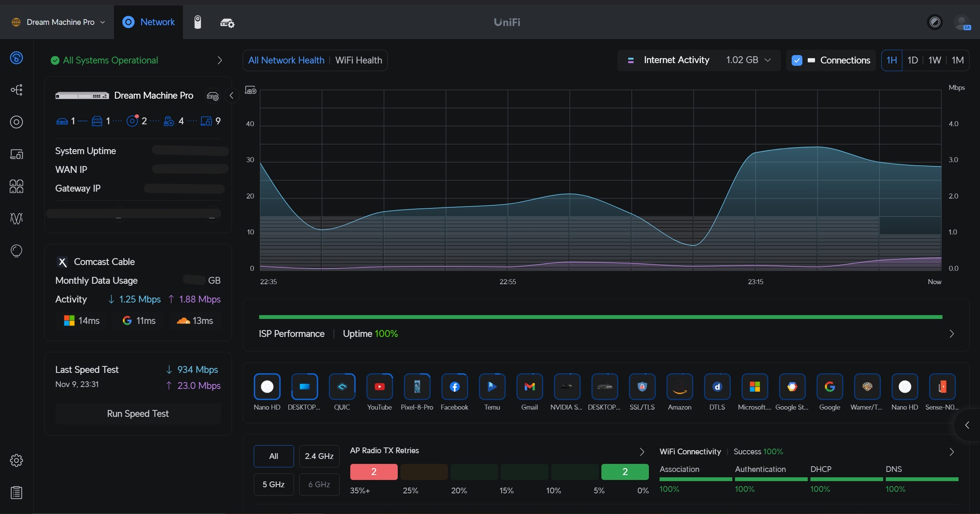Click the Amazon traffic thumbnail
Image resolution: width=980 pixels, height=514 pixels.
[x=679, y=387]
